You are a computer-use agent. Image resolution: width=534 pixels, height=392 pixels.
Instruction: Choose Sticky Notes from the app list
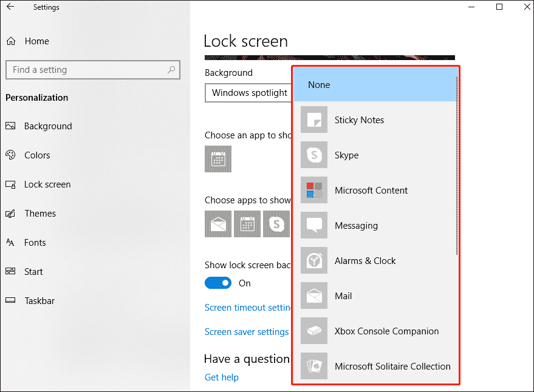tap(375, 120)
